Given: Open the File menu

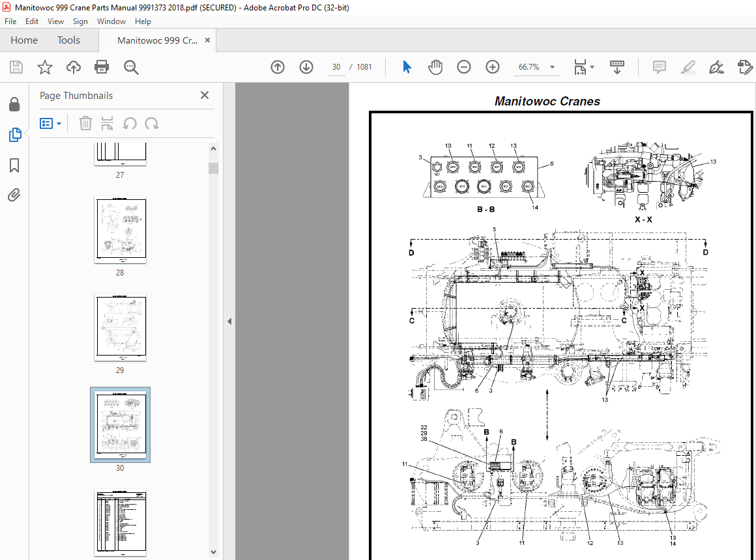Looking at the screenshot, I should pos(10,21).
